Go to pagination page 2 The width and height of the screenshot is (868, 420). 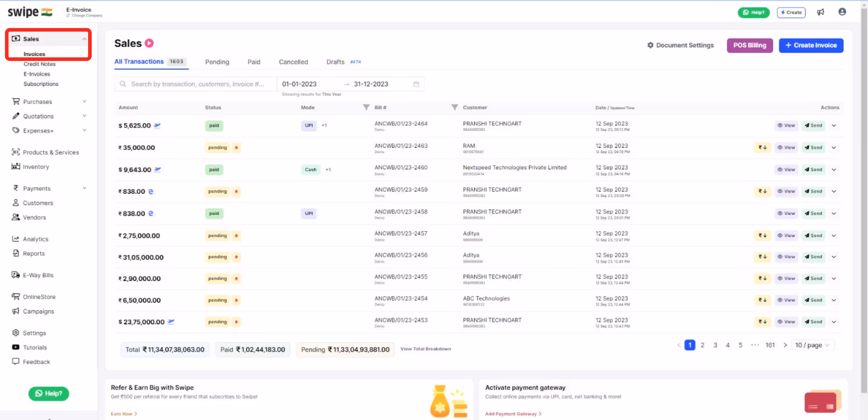[703, 345]
